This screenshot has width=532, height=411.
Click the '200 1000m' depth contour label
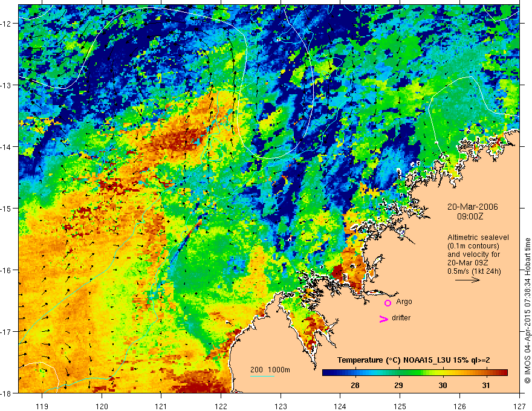point(270,370)
